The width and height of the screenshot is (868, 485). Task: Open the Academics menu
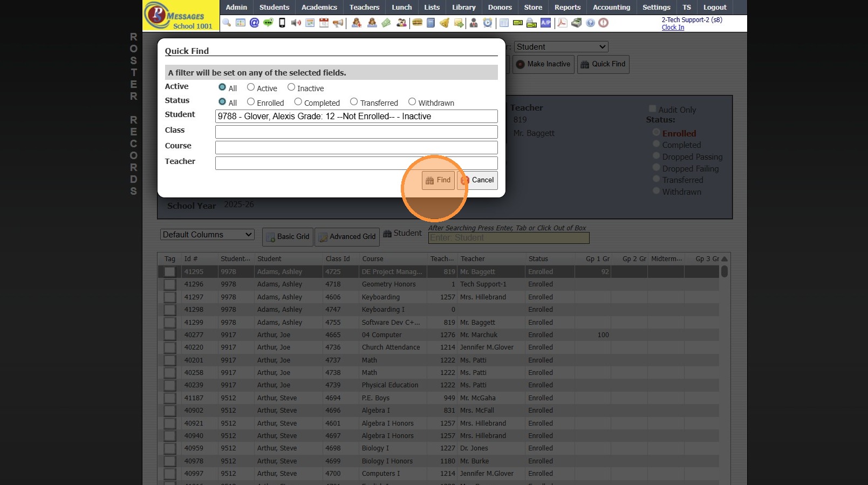pyautogui.click(x=319, y=8)
